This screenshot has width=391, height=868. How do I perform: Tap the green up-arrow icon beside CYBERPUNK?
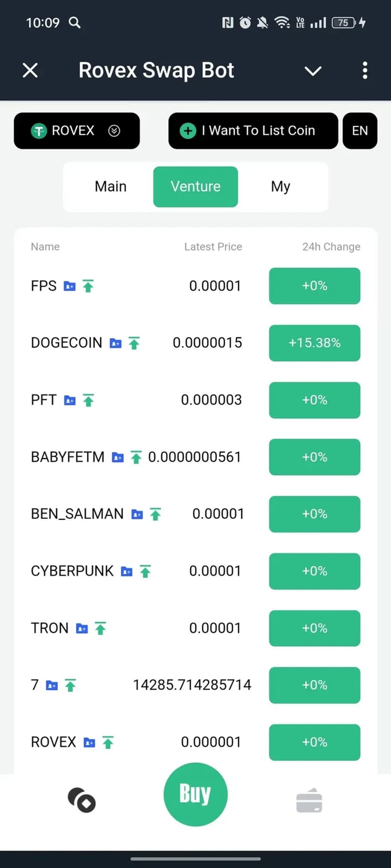[145, 571]
